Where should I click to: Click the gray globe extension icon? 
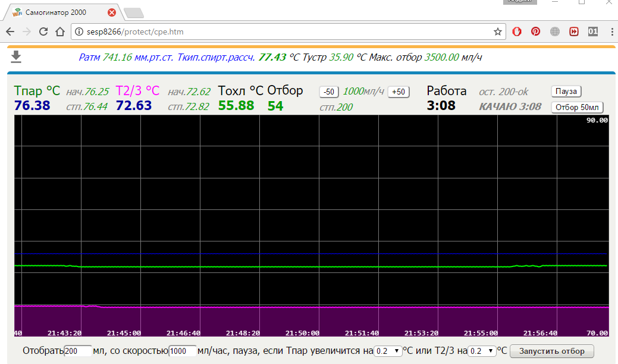554,32
